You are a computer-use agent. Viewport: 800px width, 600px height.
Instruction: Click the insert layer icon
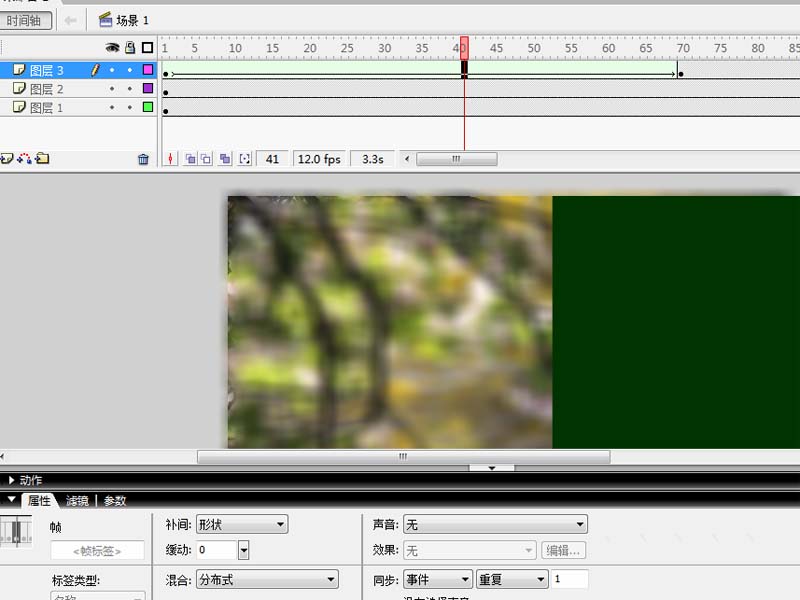click(x=7, y=159)
